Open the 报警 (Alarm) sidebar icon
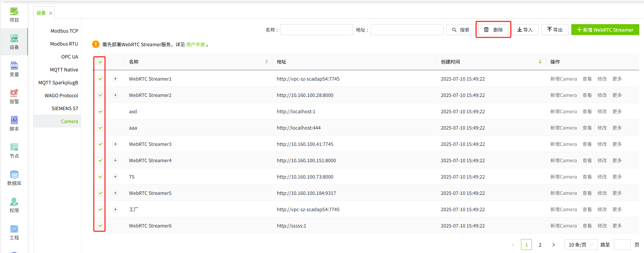 14,97
